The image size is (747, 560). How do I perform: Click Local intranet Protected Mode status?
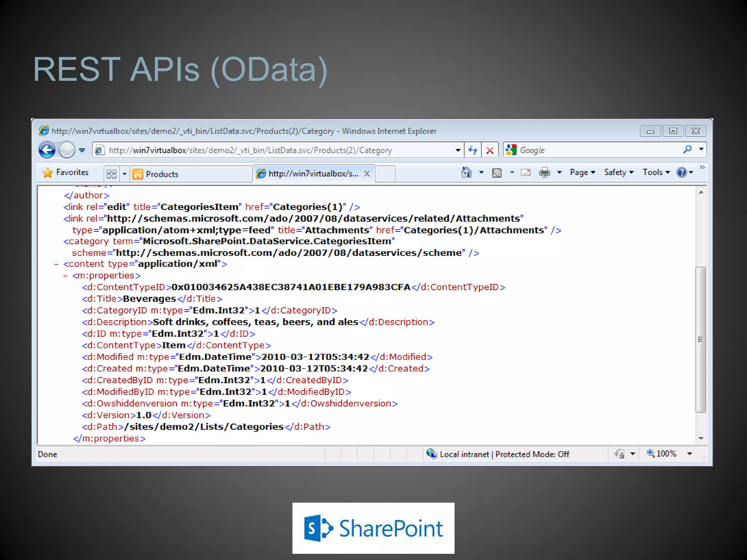click(x=504, y=454)
